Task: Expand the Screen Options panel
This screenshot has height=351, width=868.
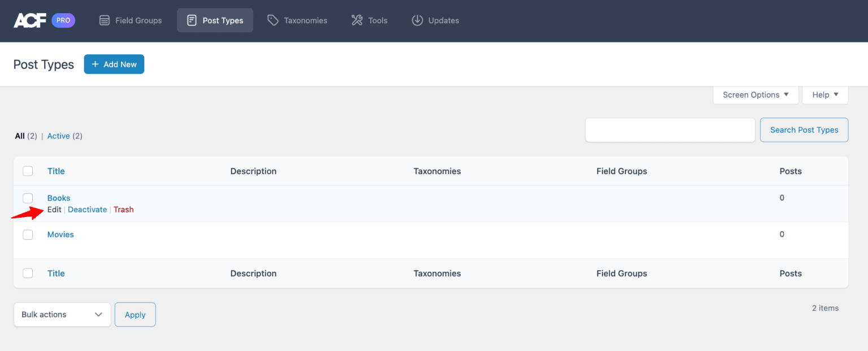Action: pyautogui.click(x=755, y=94)
